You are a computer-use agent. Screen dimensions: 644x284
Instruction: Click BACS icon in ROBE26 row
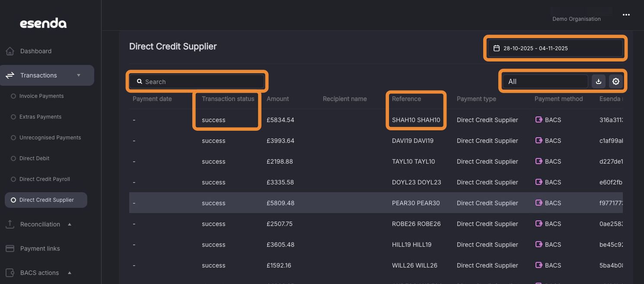pos(539,224)
